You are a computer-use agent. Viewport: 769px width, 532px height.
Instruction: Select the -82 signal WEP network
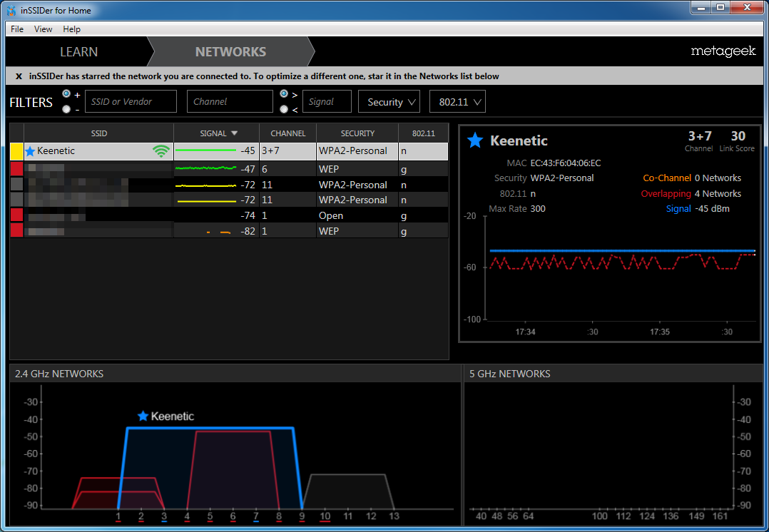point(229,230)
